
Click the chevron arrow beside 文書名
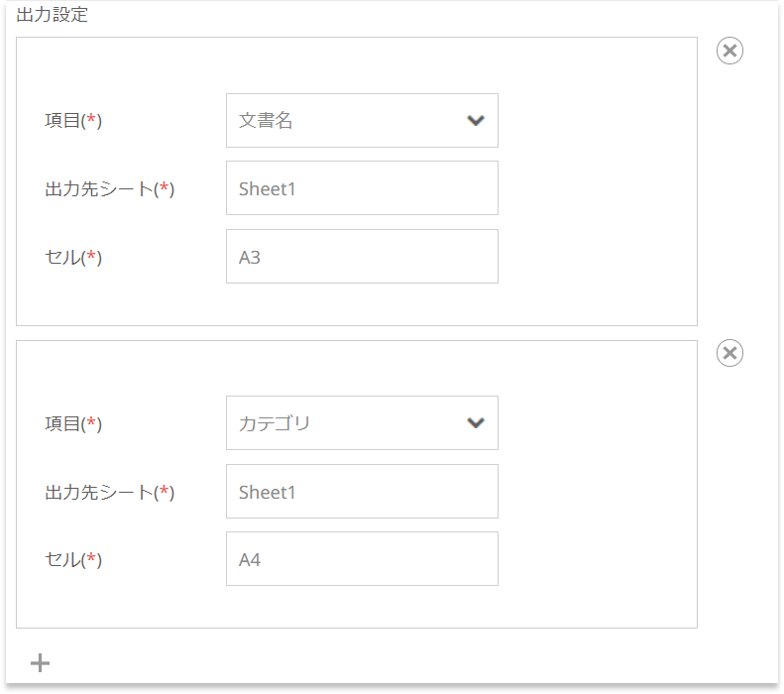475,121
